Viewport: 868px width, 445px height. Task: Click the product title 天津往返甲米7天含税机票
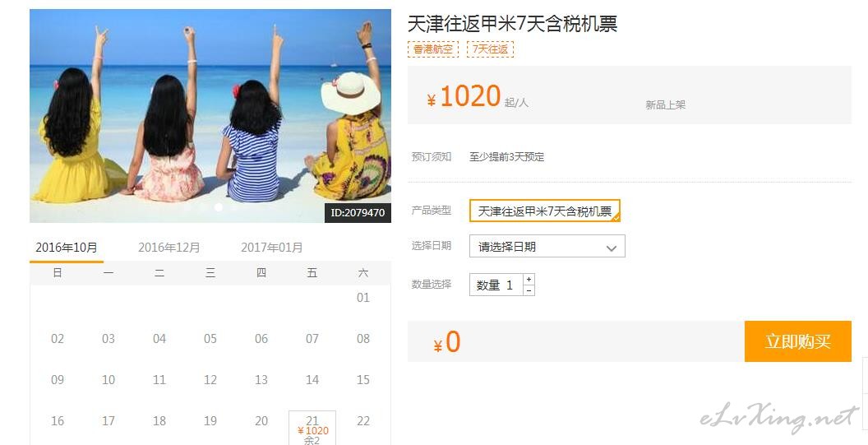512,24
